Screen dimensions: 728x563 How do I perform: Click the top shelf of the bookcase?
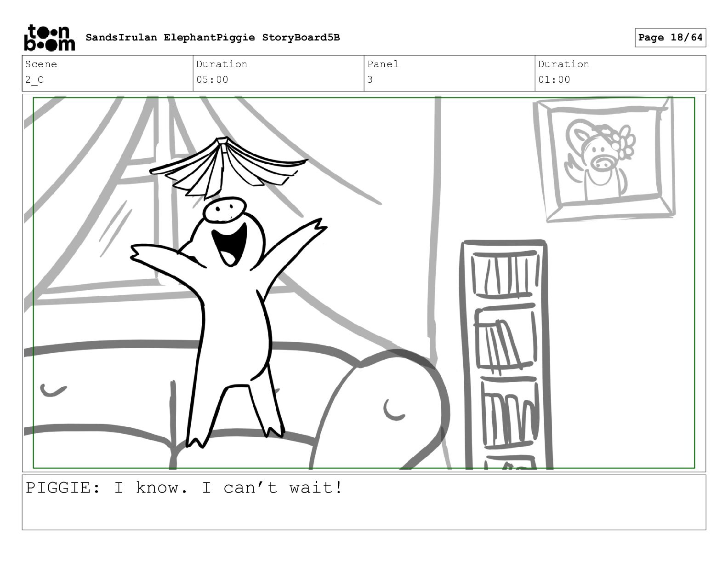[x=506, y=274]
